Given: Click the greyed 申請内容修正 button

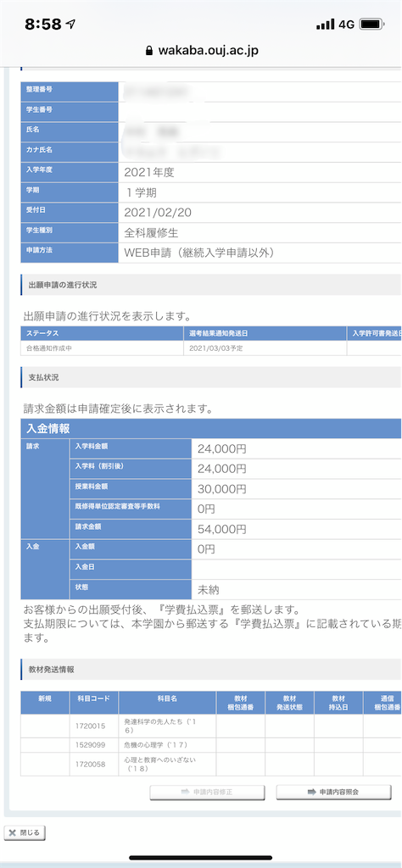Looking at the screenshot, I should (207, 793).
